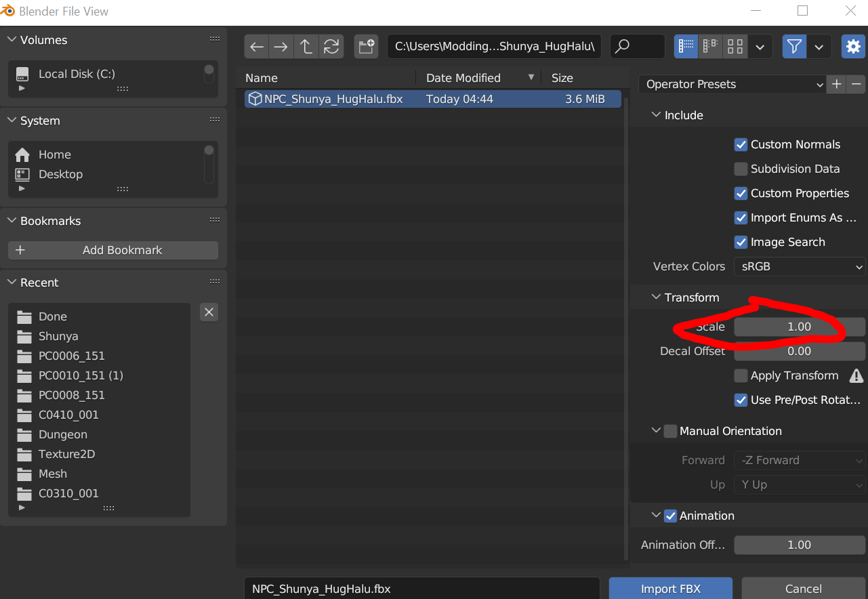Click the search magnifier field
This screenshot has height=599, width=868.
(x=638, y=47)
